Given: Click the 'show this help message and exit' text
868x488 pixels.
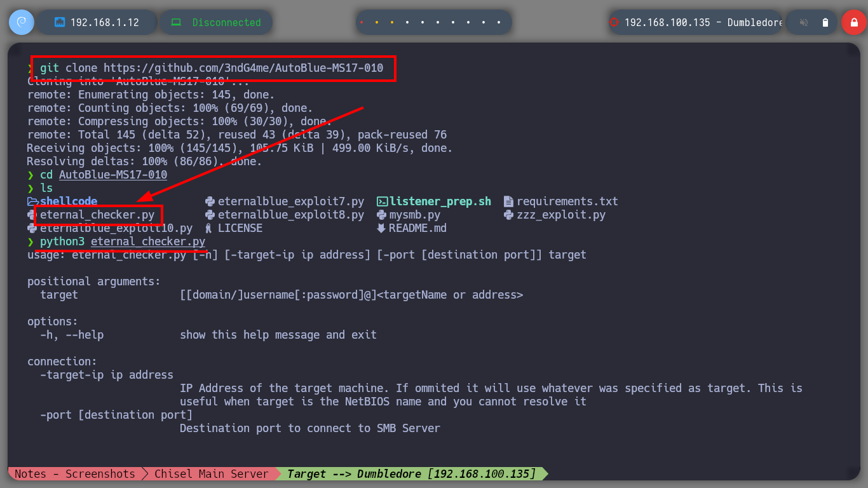Looking at the screenshot, I should tap(278, 335).
